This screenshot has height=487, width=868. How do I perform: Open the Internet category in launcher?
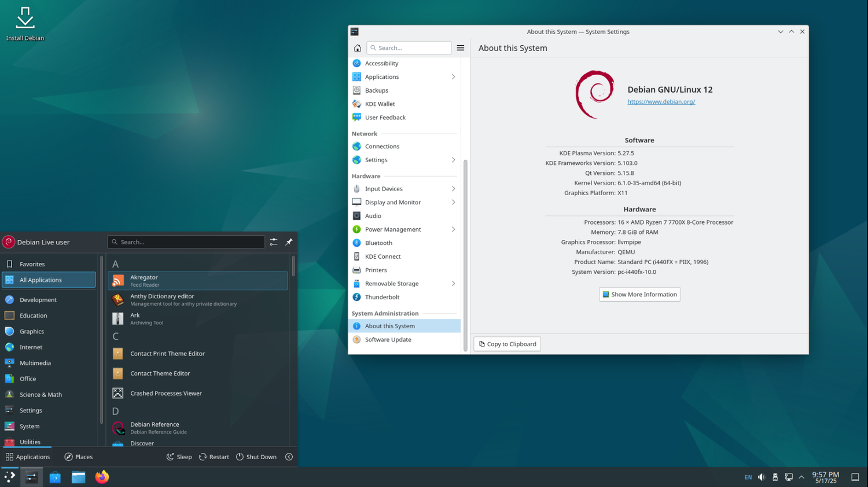(49, 347)
